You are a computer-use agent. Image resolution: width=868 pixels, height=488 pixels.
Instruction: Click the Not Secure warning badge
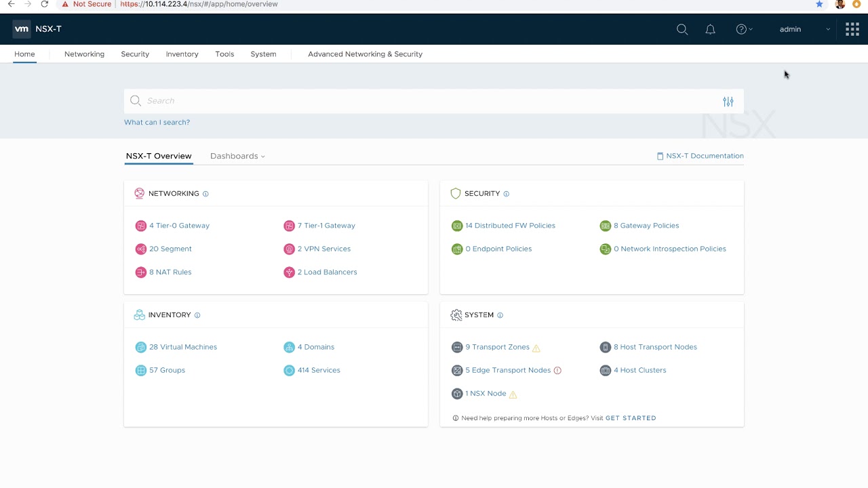click(86, 4)
